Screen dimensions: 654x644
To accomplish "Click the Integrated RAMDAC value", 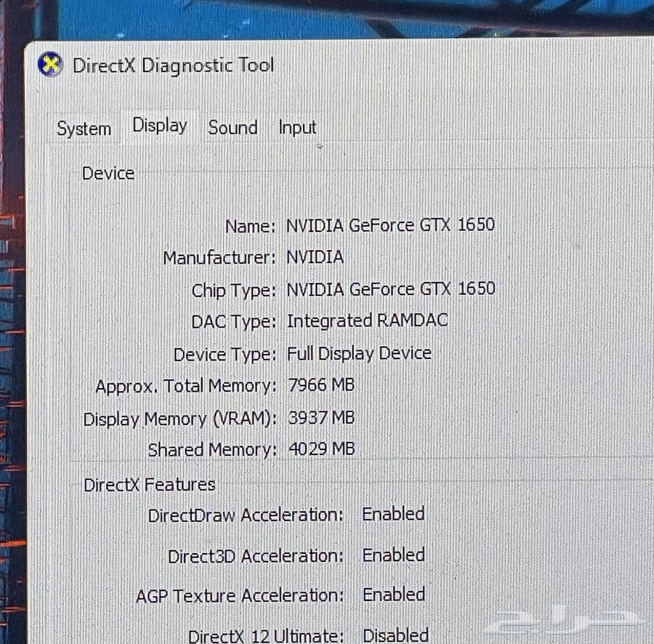I will coord(367,321).
